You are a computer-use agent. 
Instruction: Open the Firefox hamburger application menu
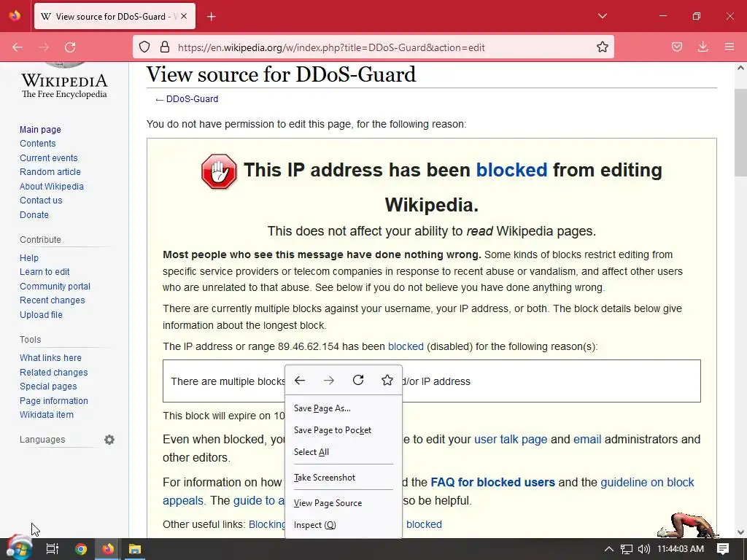pos(729,47)
